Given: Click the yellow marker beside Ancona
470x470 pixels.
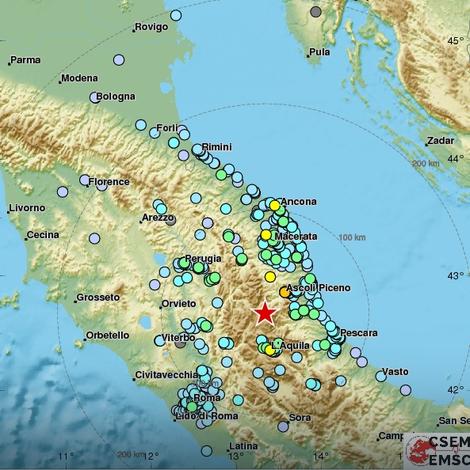Looking at the screenshot, I should [x=274, y=206].
